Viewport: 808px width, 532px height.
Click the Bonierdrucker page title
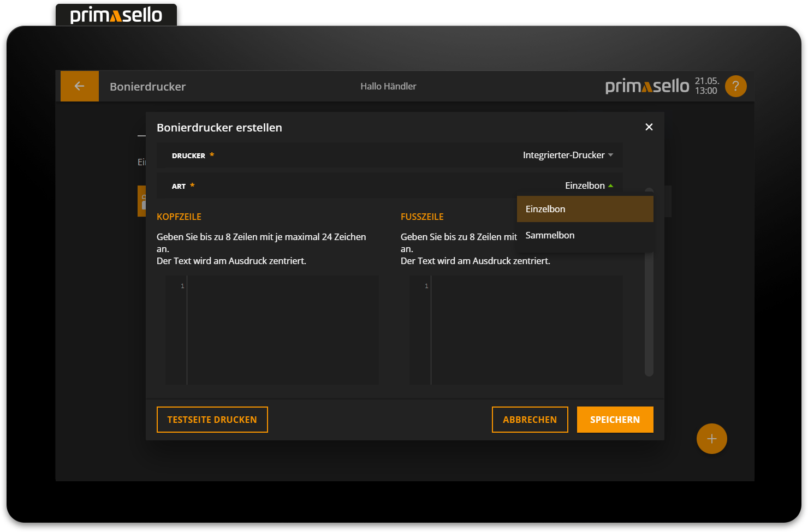[x=147, y=87]
